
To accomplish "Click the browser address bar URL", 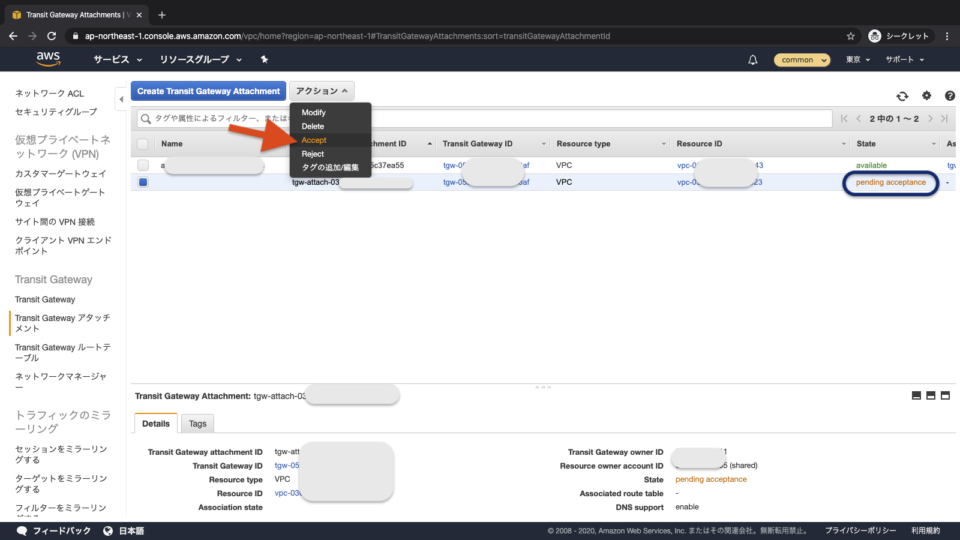I will 347,36.
